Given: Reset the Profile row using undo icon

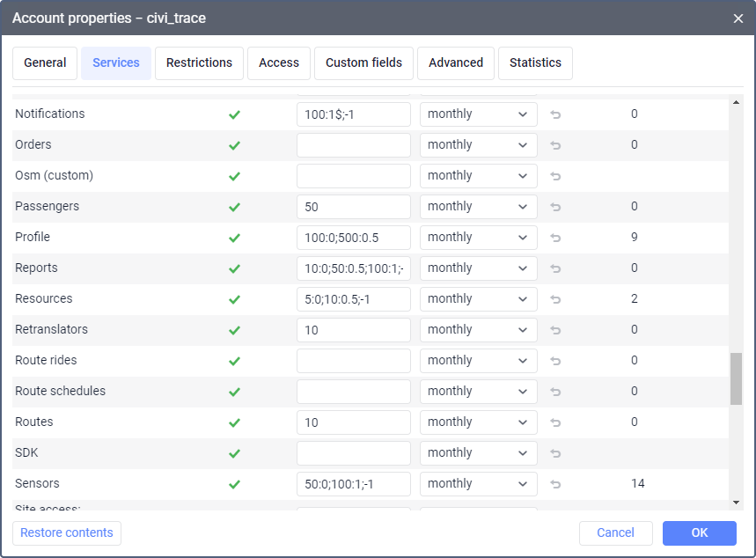Looking at the screenshot, I should [555, 238].
